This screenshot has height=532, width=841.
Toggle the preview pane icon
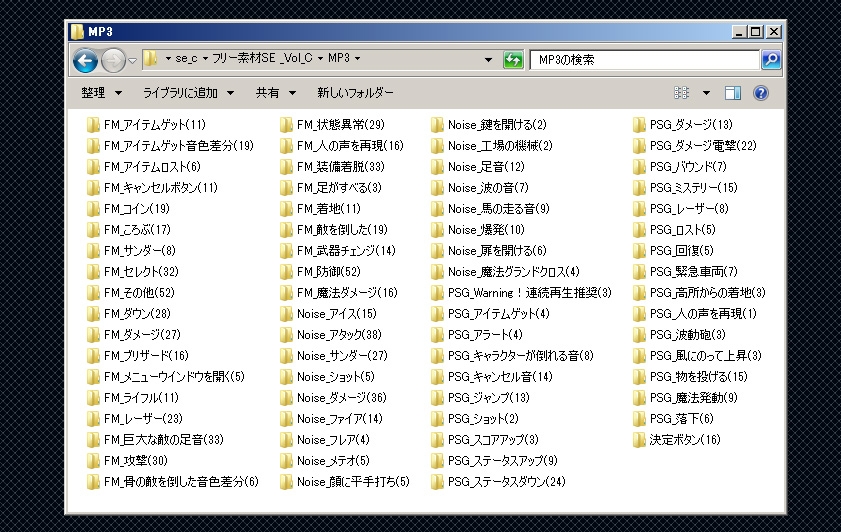pos(733,93)
